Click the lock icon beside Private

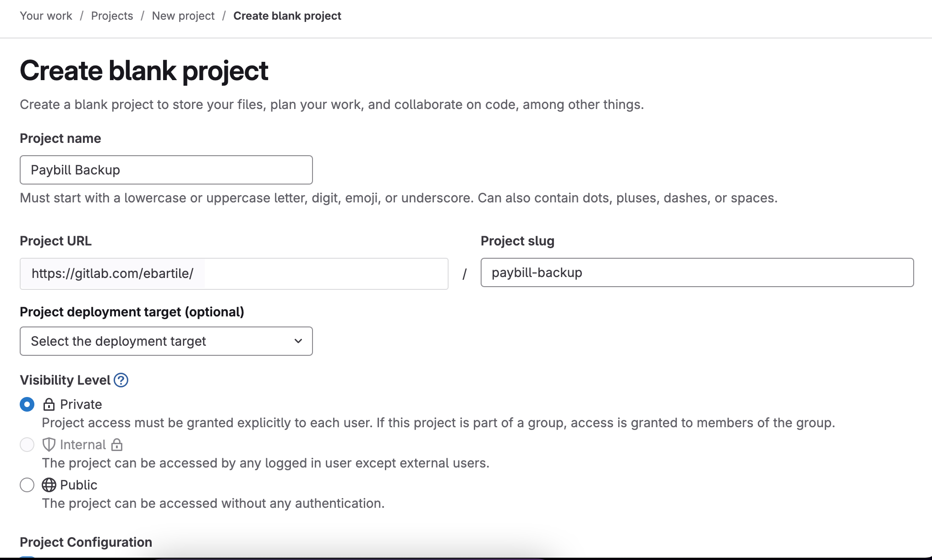tap(49, 404)
